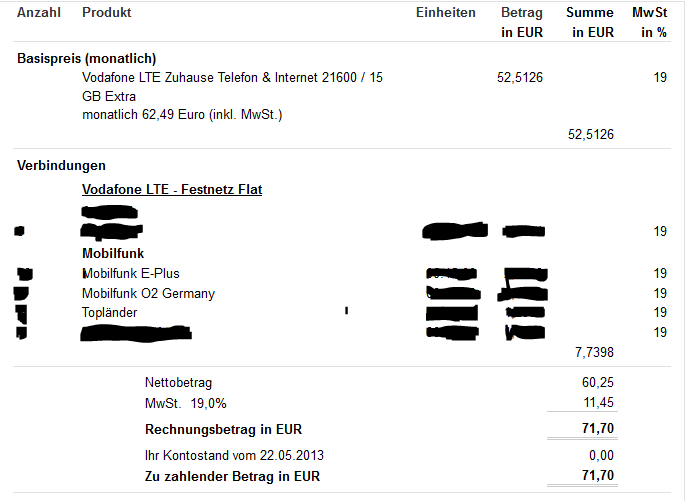Select the Anzahl column header
This screenshot has width=690, height=501.
[x=39, y=12]
